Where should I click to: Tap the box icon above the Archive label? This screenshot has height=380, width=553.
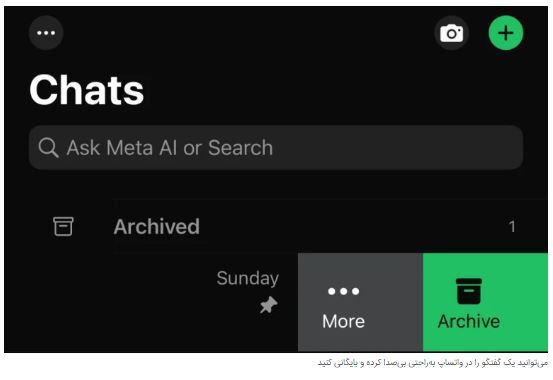click(469, 291)
